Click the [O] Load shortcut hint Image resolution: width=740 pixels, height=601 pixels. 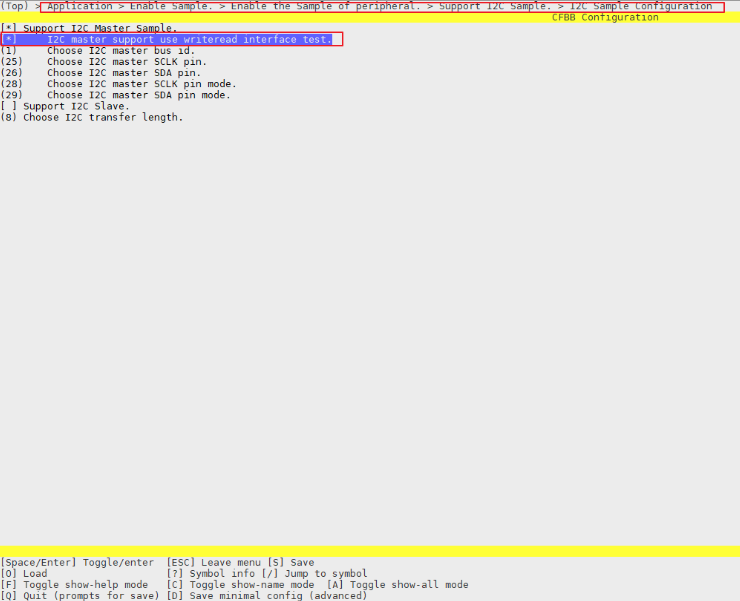pyautogui.click(x=24, y=574)
